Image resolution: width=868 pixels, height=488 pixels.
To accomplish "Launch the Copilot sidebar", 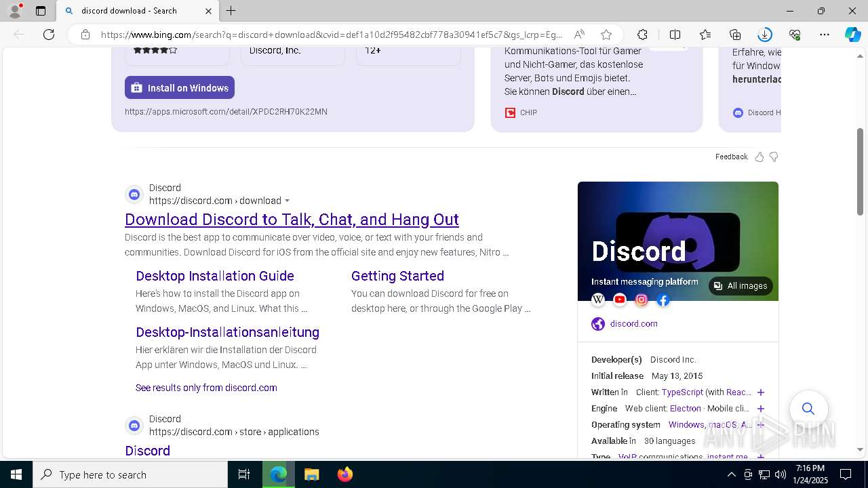I will (852, 35).
